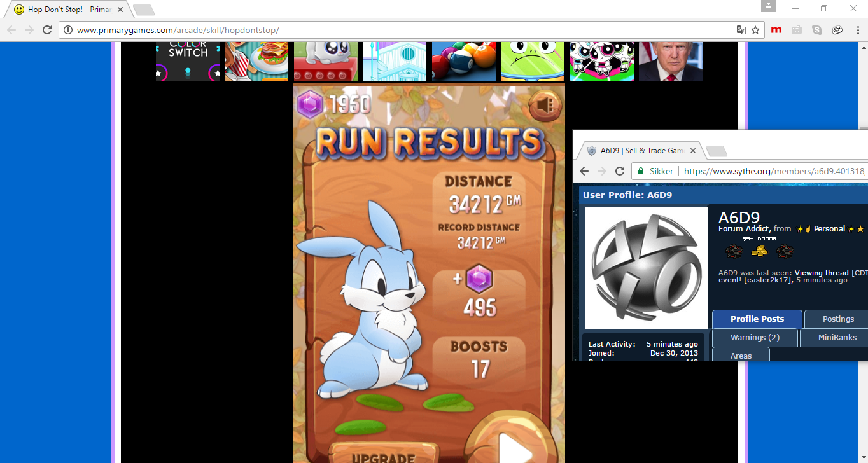
Task: Open the turquoise building game thumbnail
Action: coord(395,61)
